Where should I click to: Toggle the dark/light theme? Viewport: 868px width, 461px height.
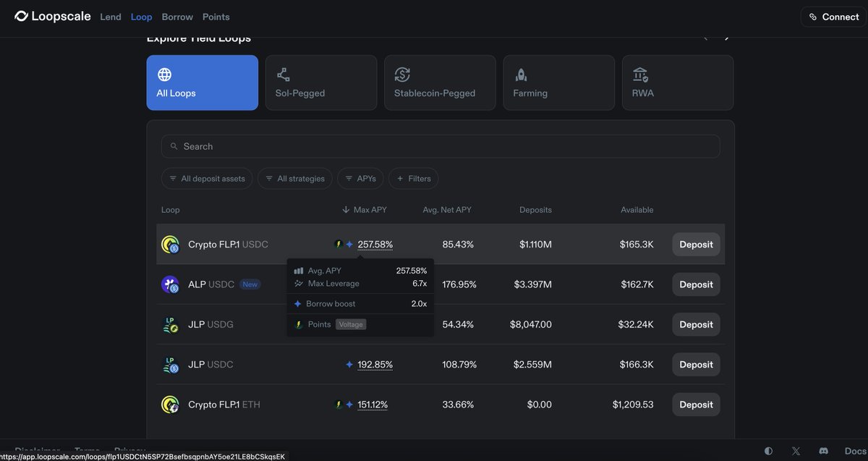768,451
